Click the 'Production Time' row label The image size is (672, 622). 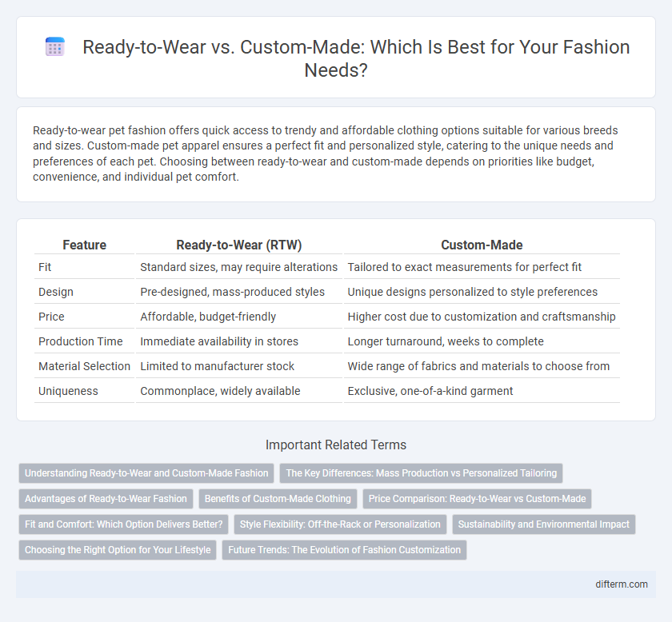coord(80,342)
